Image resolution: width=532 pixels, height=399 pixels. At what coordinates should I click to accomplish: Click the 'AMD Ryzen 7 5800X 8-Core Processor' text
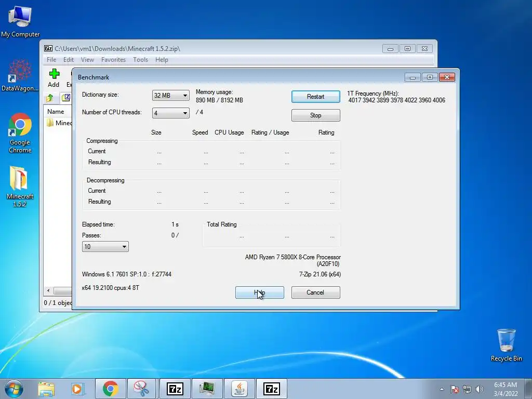click(x=293, y=257)
